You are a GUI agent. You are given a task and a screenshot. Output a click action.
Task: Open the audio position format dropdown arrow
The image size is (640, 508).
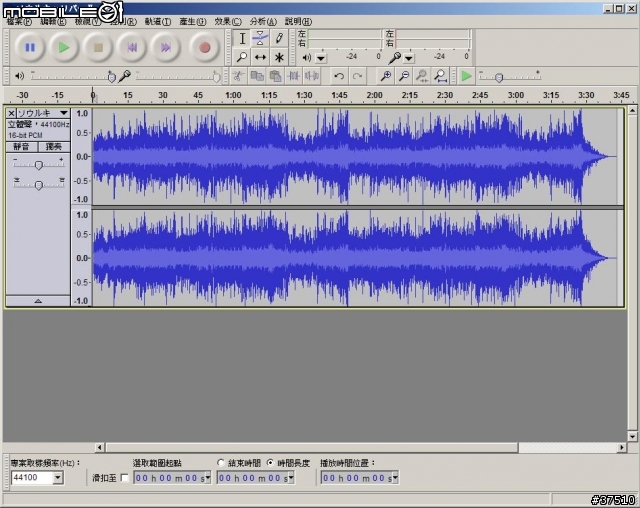click(x=396, y=478)
